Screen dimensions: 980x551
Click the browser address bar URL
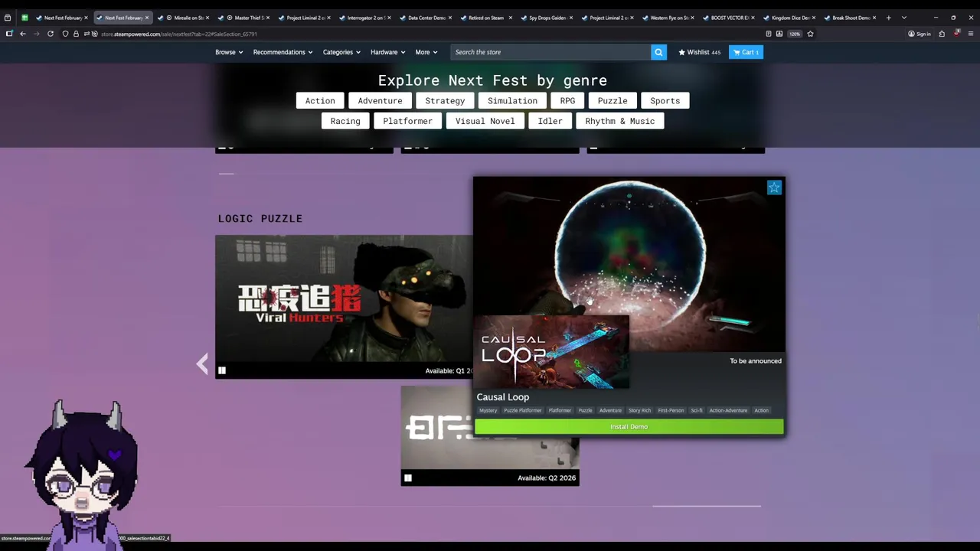pyautogui.click(x=178, y=34)
